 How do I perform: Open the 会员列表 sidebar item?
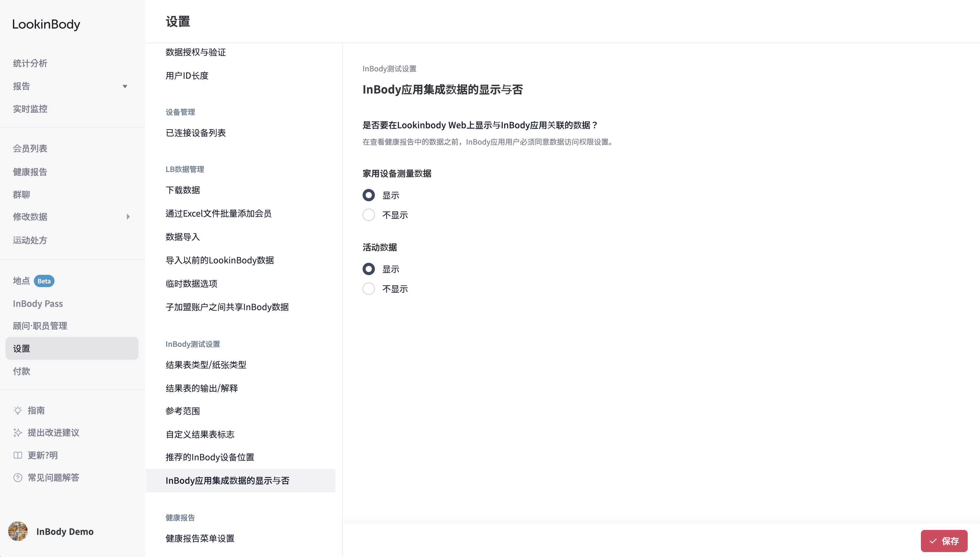30,149
